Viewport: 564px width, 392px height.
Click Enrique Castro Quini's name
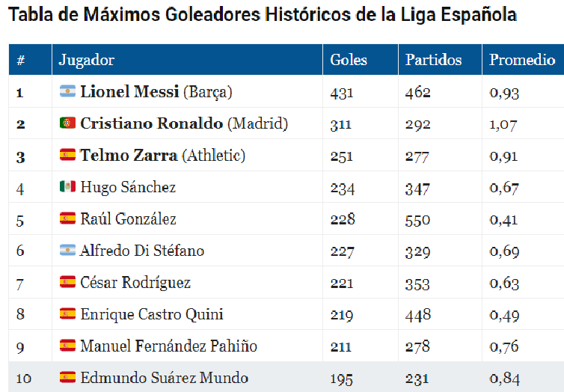[x=152, y=314]
